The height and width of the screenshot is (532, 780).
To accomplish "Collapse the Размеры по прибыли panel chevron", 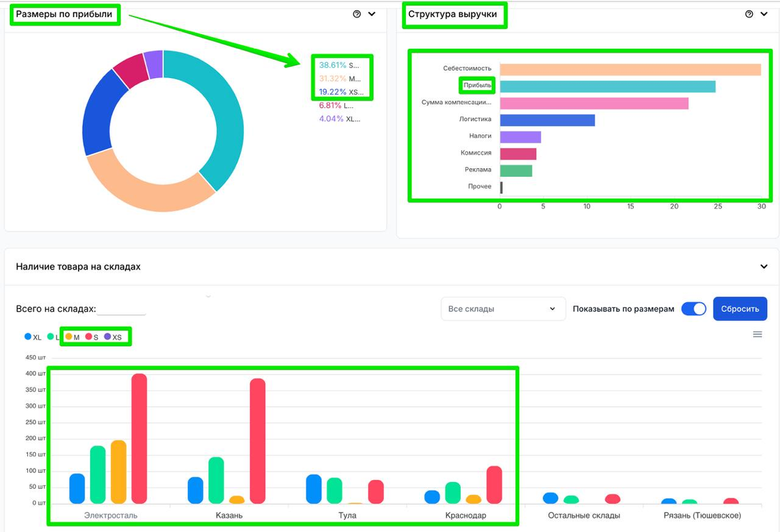I will pos(372,14).
